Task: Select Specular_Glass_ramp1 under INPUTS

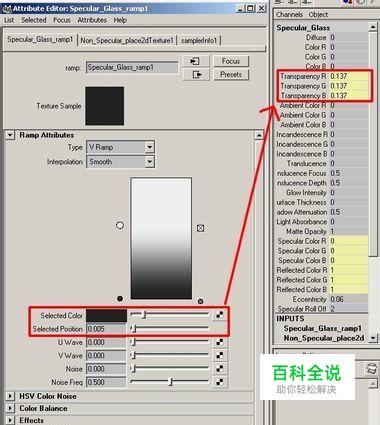Action: [322, 328]
